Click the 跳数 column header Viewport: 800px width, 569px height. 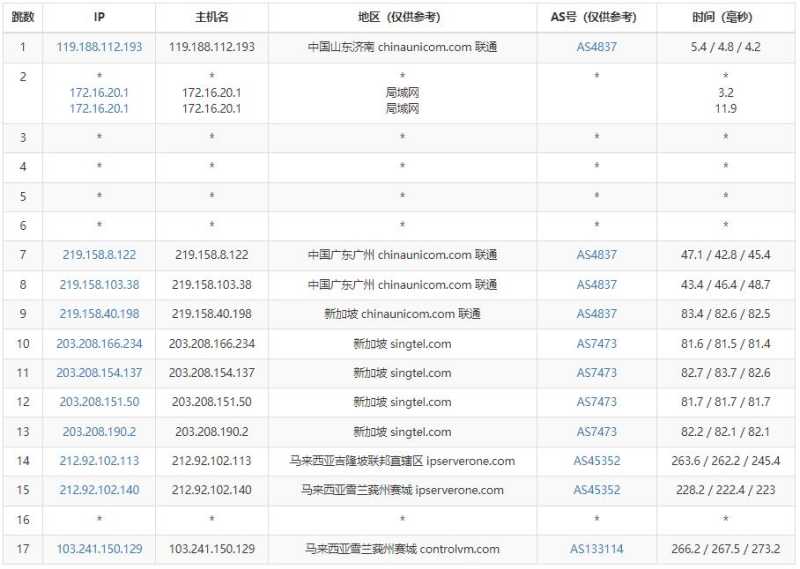23,17
